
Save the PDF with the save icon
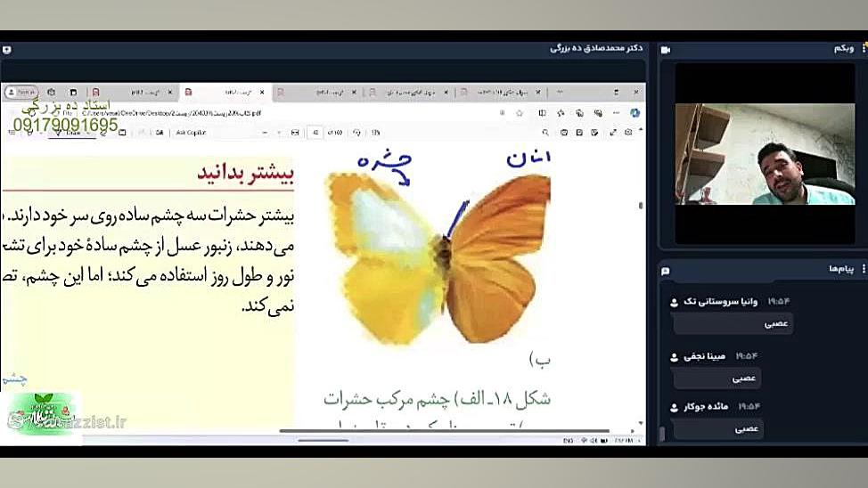579,133
